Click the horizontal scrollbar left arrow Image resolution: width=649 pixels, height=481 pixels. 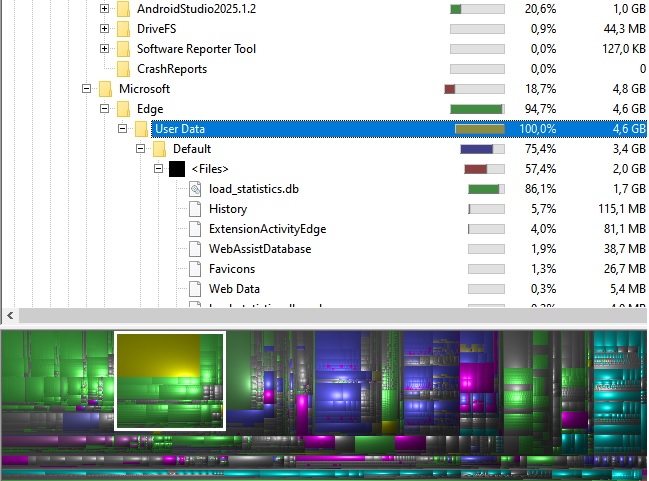[x=10, y=316]
